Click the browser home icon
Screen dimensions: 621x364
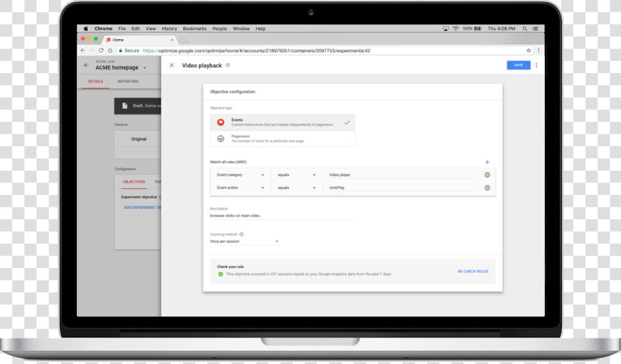tap(110, 51)
